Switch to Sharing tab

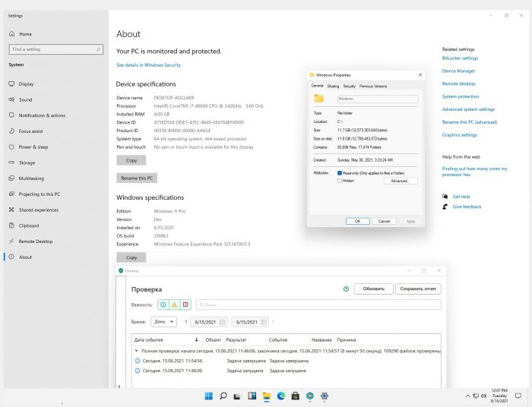pyautogui.click(x=333, y=87)
